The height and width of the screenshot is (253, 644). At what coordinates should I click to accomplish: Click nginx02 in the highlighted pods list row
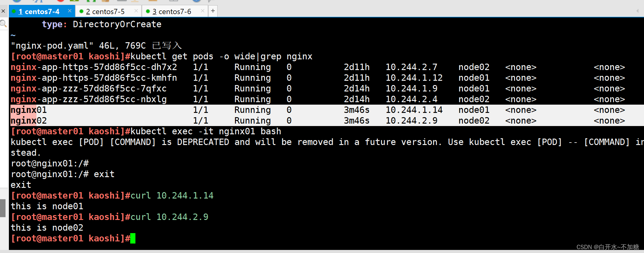point(29,121)
